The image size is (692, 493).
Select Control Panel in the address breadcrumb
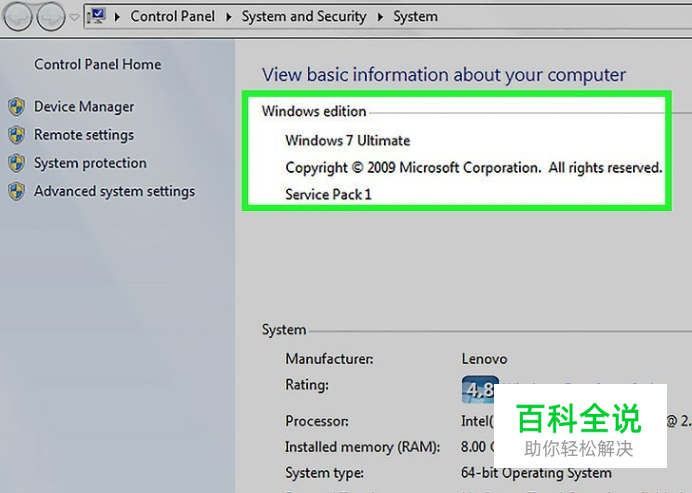[x=173, y=17]
